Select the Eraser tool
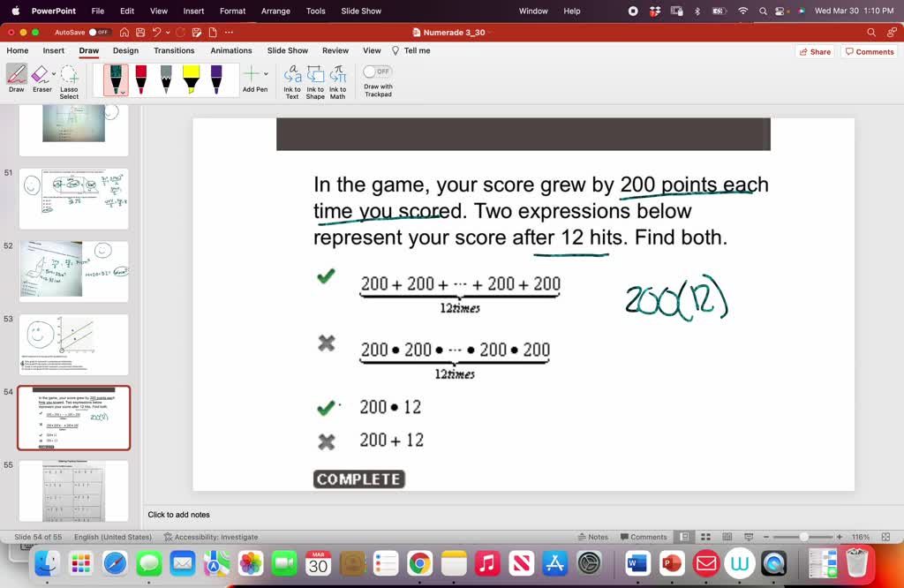 click(41, 76)
